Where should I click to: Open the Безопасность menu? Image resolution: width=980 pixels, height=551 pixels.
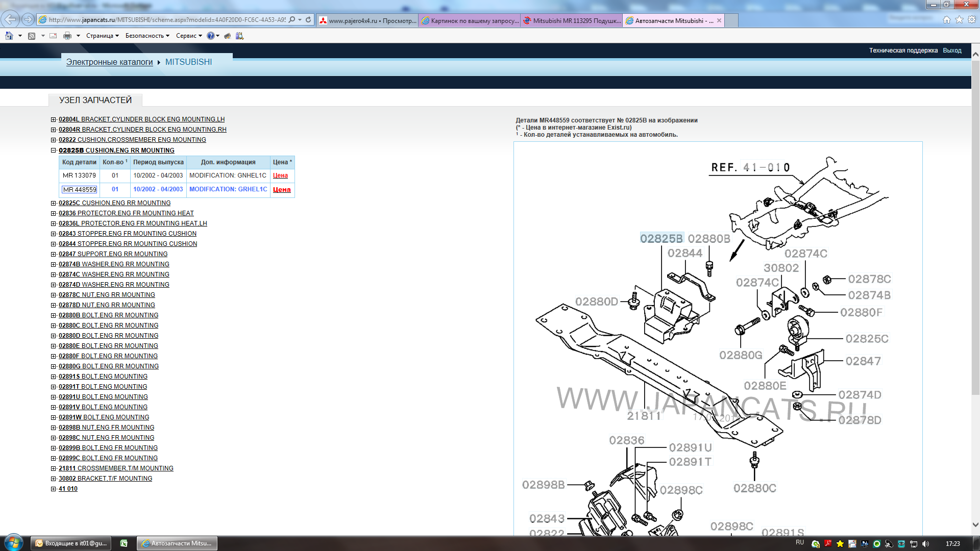(147, 36)
